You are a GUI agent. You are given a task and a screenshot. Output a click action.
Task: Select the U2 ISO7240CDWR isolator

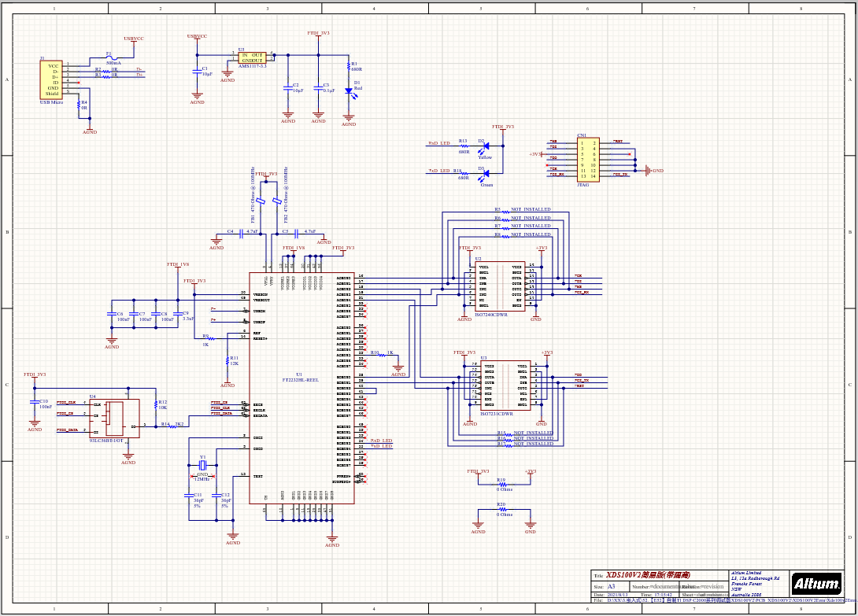(x=500, y=286)
